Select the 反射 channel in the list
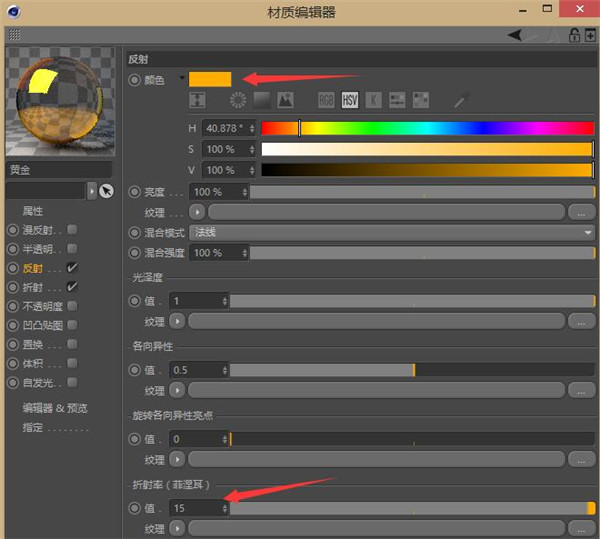 pos(32,268)
